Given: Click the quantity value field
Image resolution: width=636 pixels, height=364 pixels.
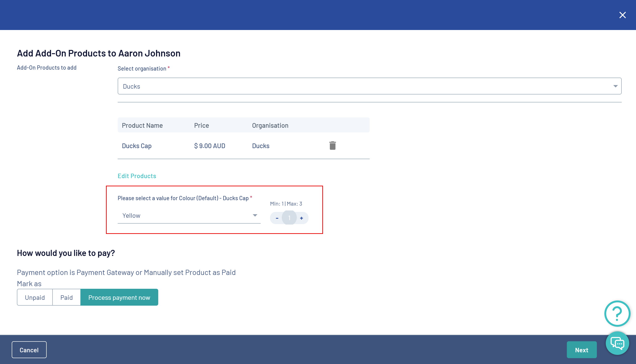Looking at the screenshot, I should pyautogui.click(x=289, y=218).
